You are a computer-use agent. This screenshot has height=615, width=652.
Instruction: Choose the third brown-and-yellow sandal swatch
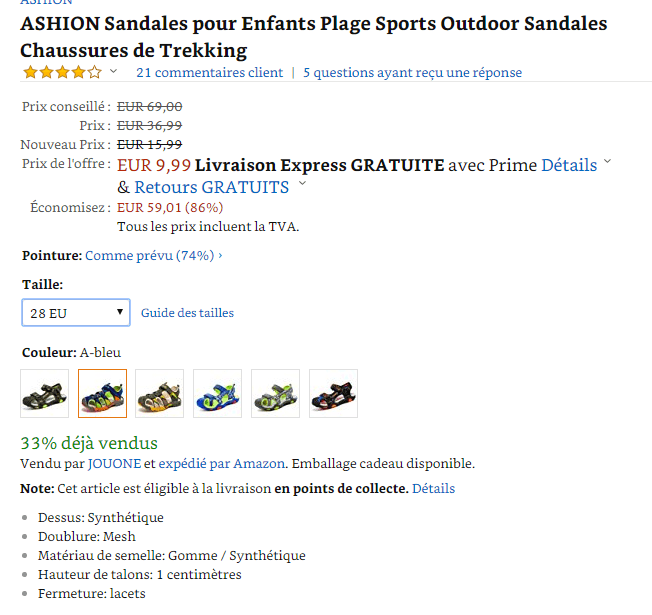160,394
